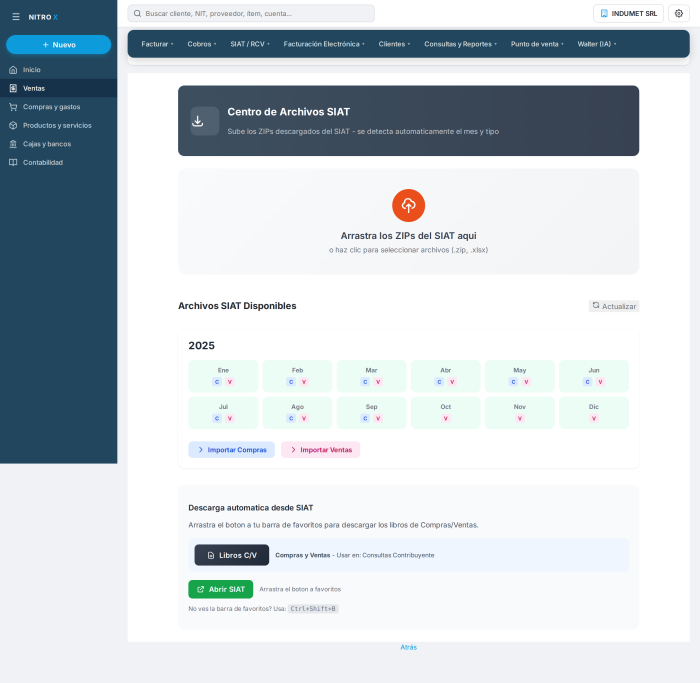Image resolution: width=700 pixels, height=683 pixels.
Task: Click the Feb compras C badge
Action: 291,382
